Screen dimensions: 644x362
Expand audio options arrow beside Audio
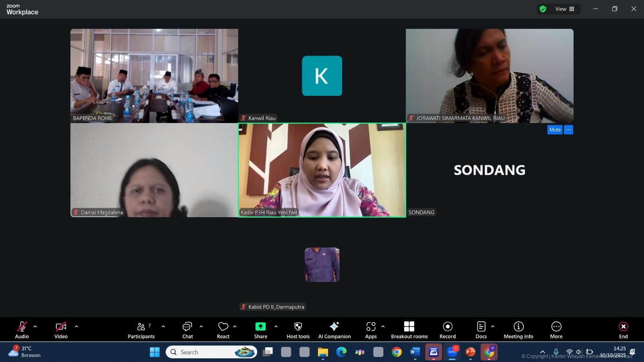[x=35, y=327]
